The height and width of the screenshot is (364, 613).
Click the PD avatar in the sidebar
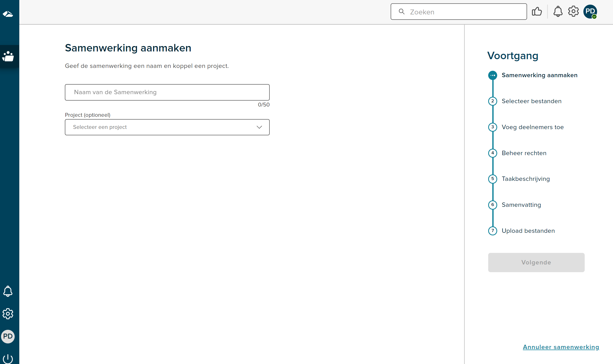coord(8,336)
